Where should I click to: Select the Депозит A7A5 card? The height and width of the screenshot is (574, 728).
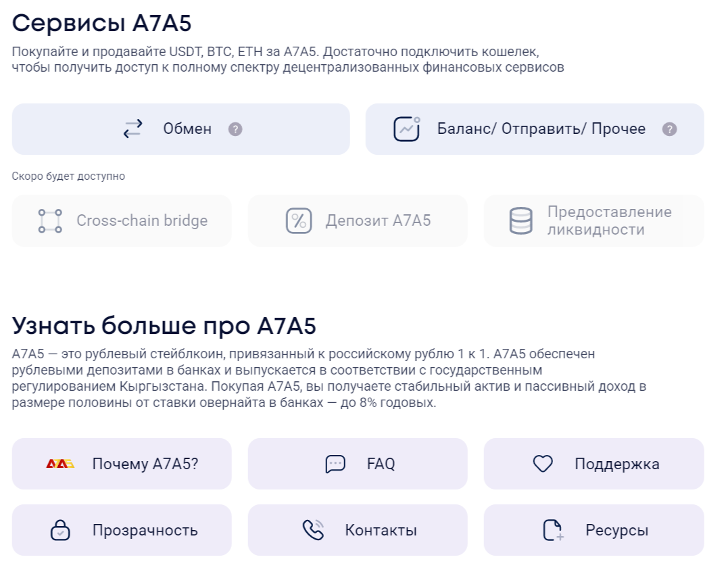(x=377, y=221)
